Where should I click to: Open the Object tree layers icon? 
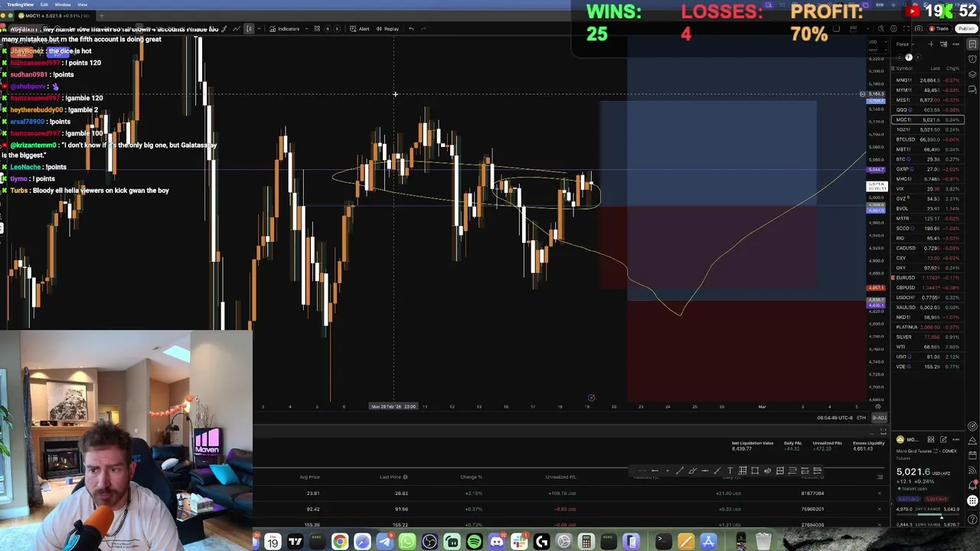tap(973, 74)
